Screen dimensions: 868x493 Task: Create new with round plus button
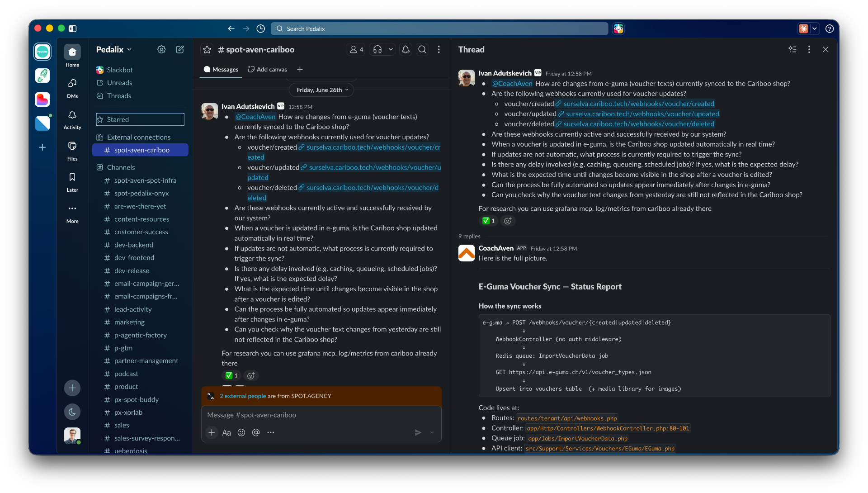72,388
